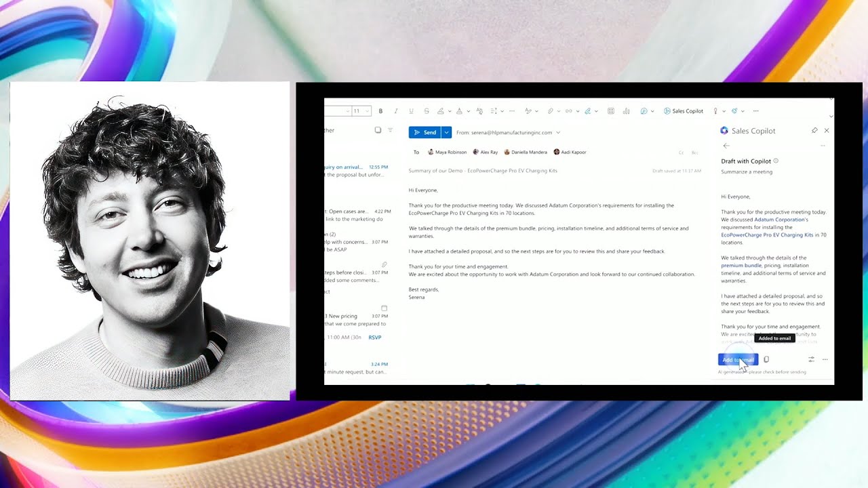Expand the insert link dropdown arrow

(x=578, y=111)
